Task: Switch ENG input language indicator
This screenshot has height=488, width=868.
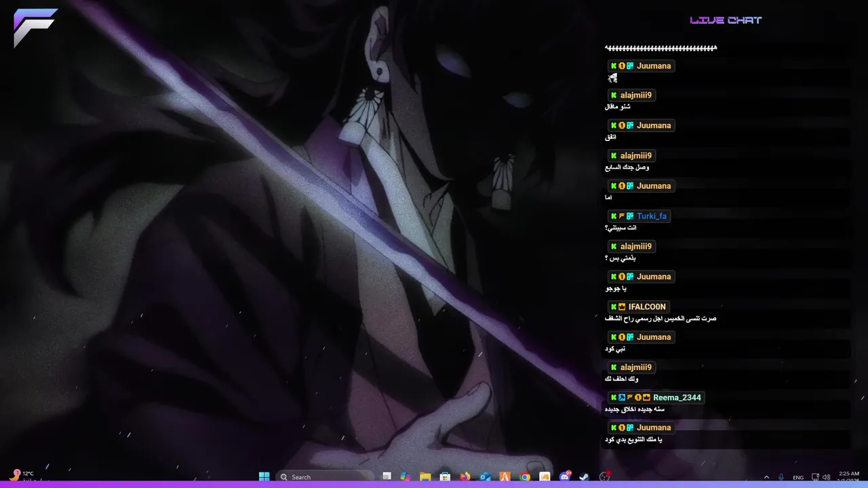Action: pyautogui.click(x=798, y=477)
